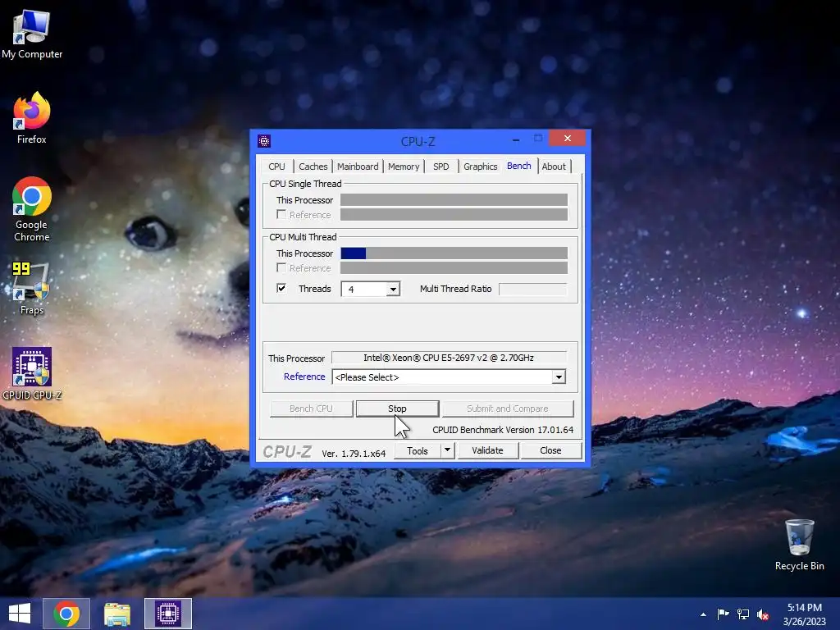Switch to the SPD tab
Screen dimensions: 840x630
(441, 167)
